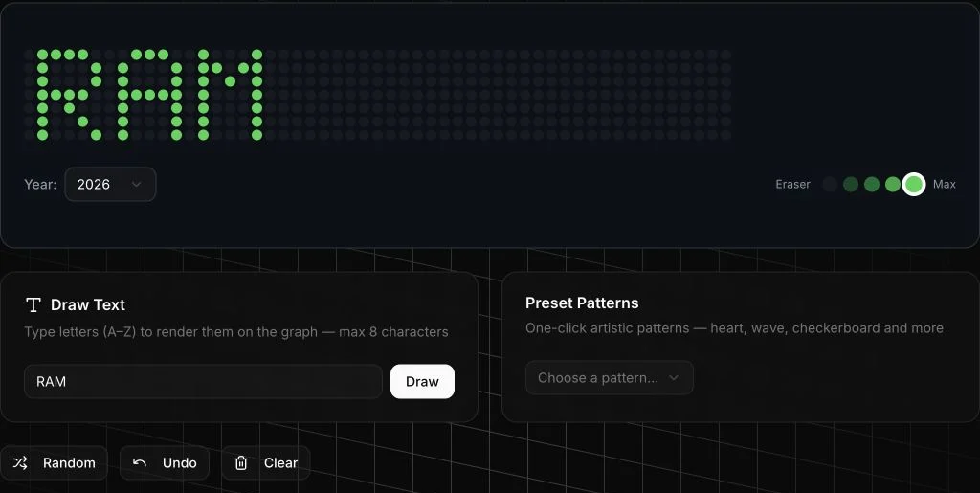
Task: Click the Preset Patterns heading
Action: pos(582,303)
